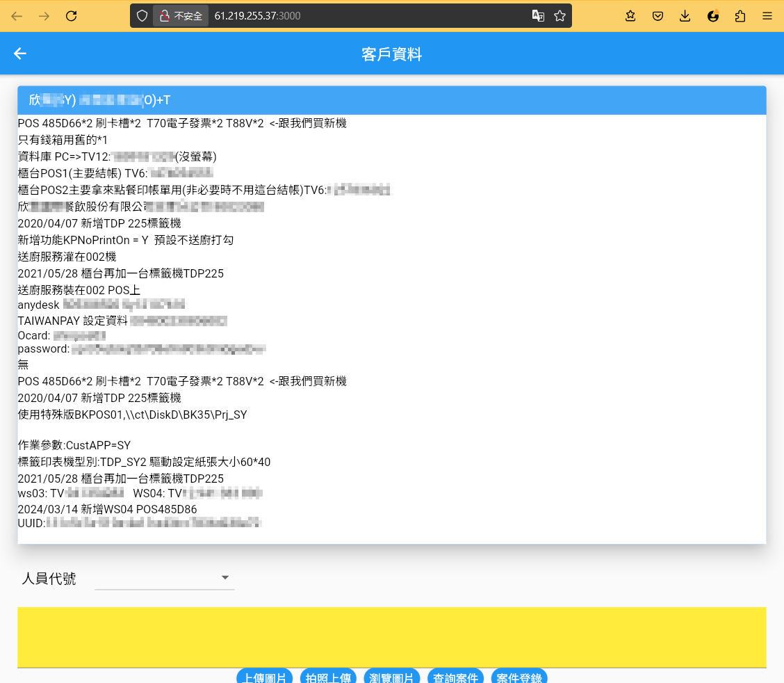Click the line '2024/03/14 新增WS04 POS485D86'
This screenshot has height=683, width=784.
[108, 509]
